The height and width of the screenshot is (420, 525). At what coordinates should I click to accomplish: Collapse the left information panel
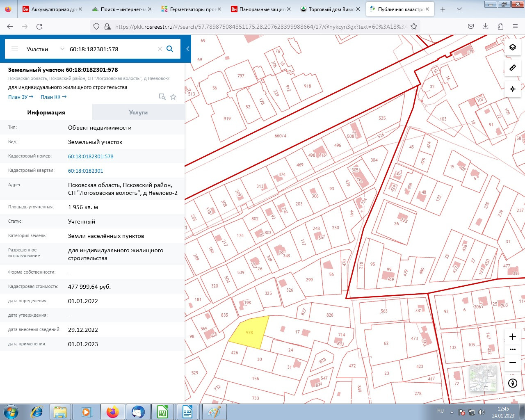[188, 49]
